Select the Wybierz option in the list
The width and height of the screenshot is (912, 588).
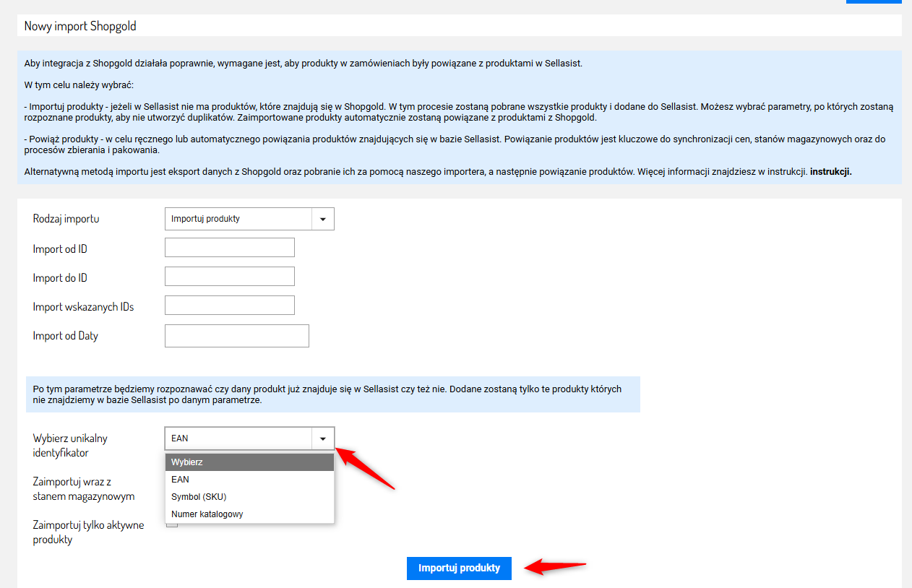[x=249, y=462]
